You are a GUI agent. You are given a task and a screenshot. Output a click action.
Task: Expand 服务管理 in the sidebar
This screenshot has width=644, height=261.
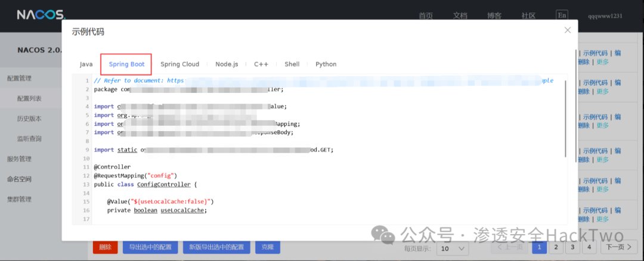point(19,159)
